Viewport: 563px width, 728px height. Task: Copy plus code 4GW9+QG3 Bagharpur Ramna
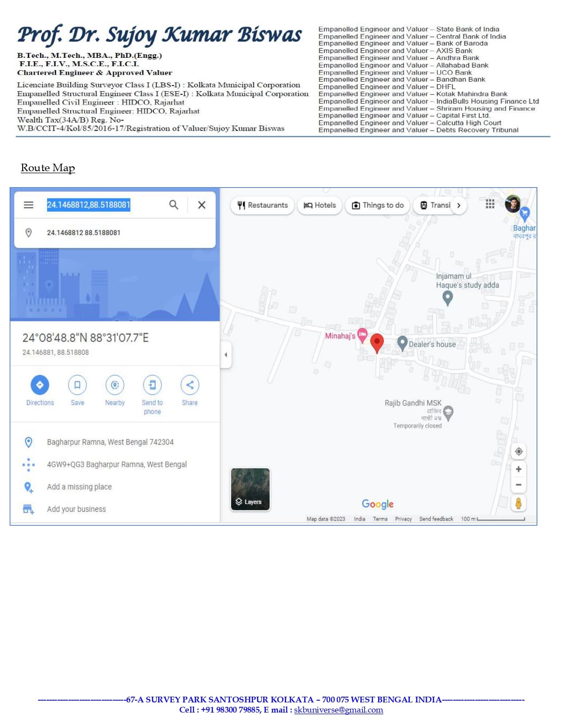[x=117, y=465]
